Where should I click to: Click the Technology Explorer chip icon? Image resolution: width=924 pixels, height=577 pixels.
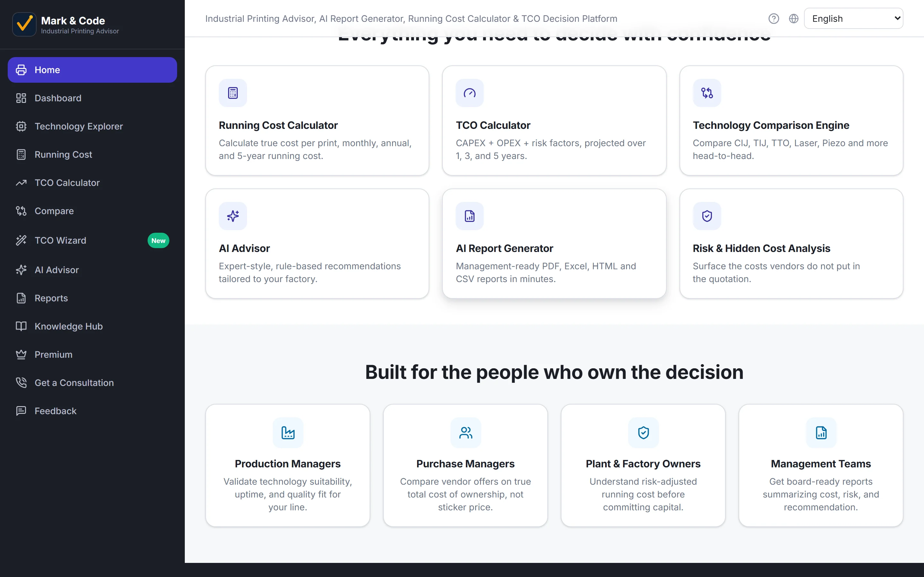[21, 126]
